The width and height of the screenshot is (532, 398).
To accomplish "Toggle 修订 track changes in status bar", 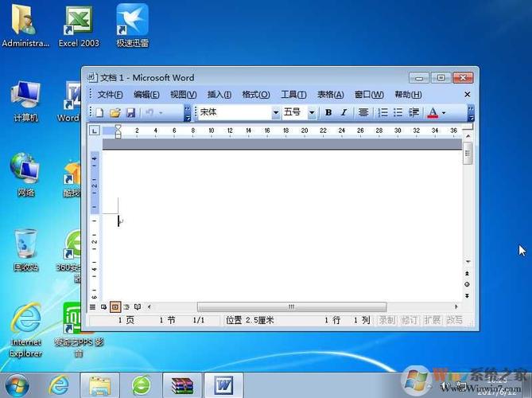I will click(x=410, y=320).
